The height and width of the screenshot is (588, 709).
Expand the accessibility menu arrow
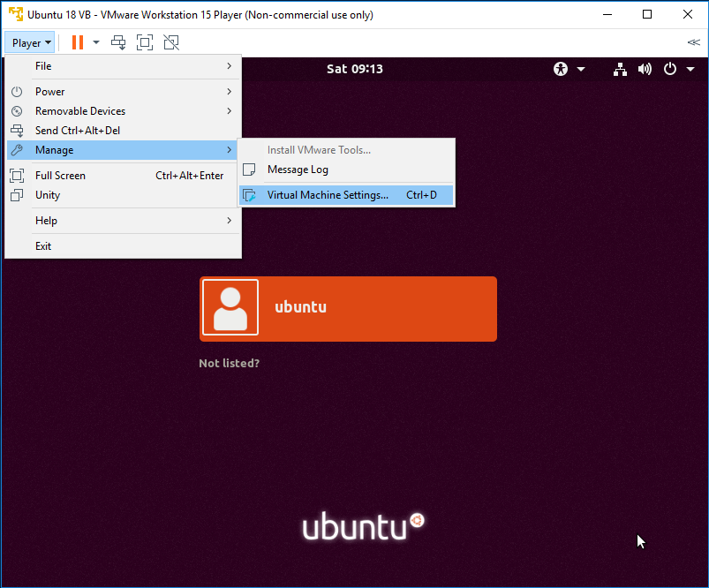(581, 69)
